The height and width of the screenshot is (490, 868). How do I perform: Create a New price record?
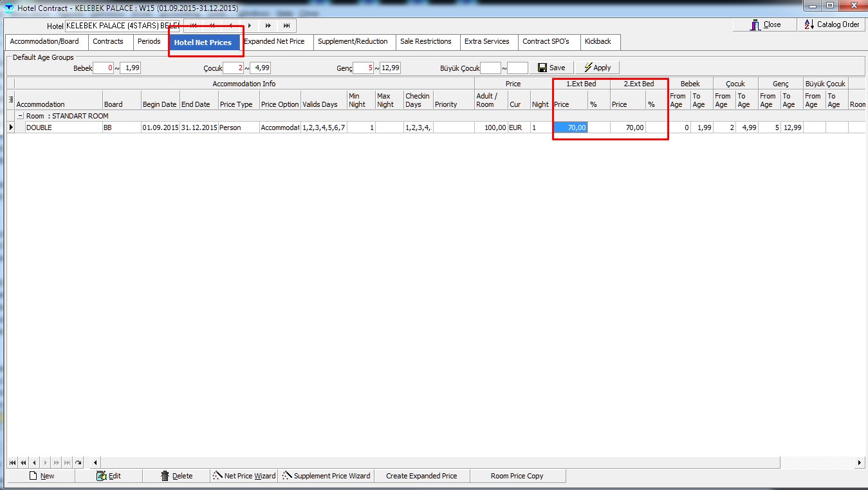[41, 476]
